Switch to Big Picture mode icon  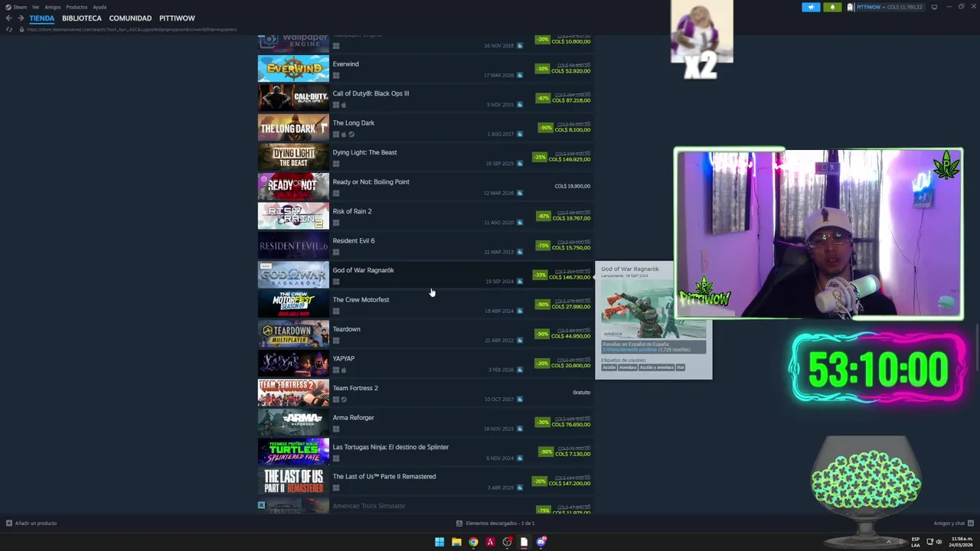click(933, 7)
